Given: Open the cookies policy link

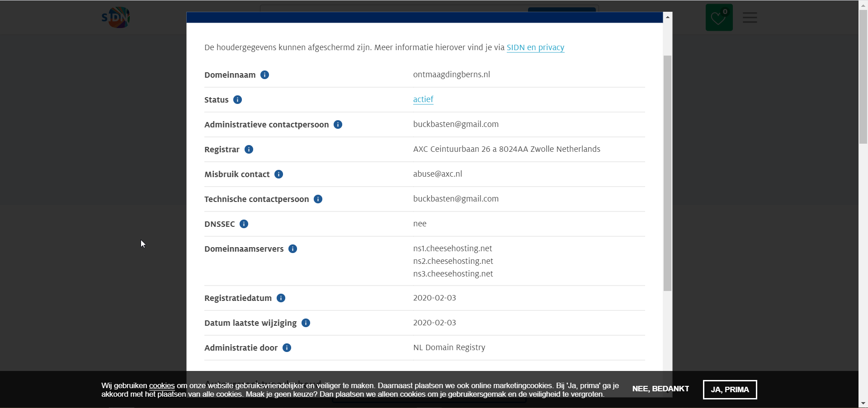Looking at the screenshot, I should (162, 386).
